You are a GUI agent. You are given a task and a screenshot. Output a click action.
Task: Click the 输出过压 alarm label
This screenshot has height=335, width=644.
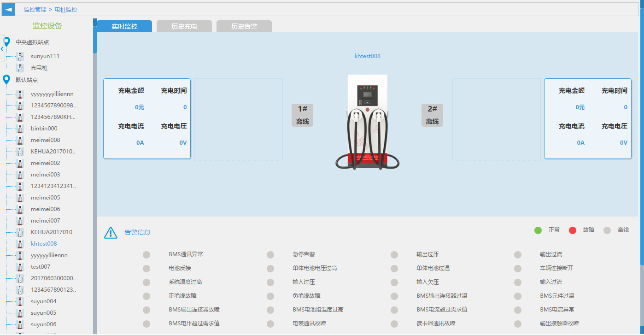pos(427,254)
